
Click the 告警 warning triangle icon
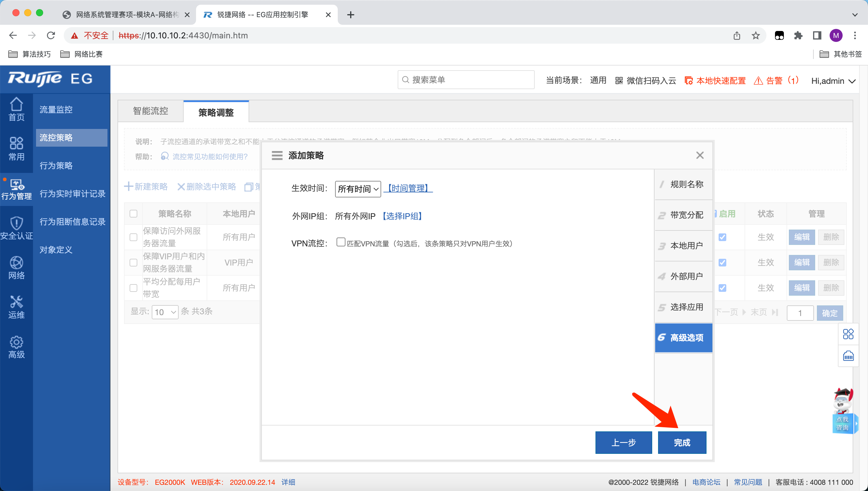tap(758, 81)
